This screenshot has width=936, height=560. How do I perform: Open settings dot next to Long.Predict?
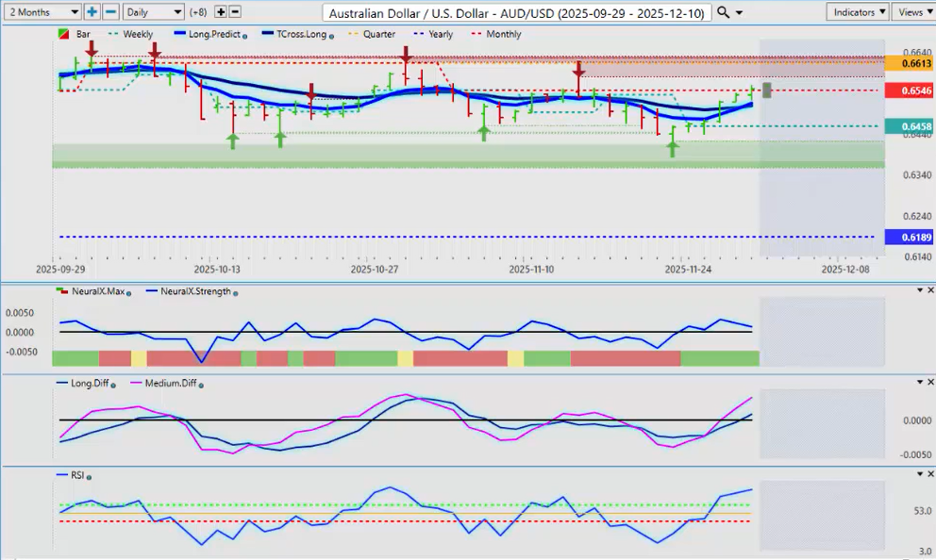pyautogui.click(x=245, y=35)
